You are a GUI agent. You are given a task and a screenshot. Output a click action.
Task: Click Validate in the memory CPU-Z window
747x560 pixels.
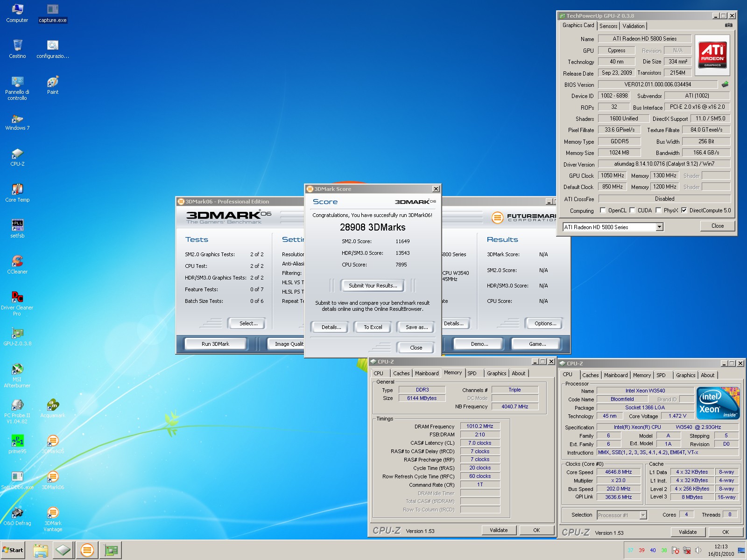click(499, 530)
